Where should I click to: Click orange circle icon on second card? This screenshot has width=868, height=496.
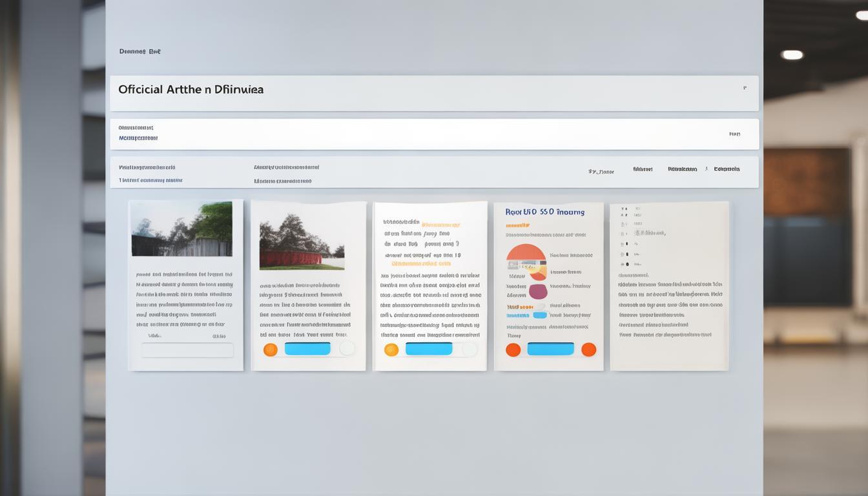[x=271, y=349]
